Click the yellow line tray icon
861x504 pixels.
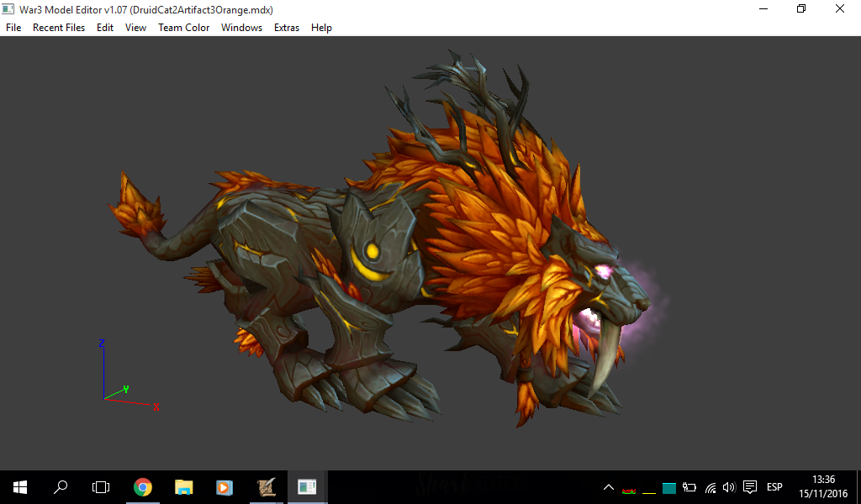click(649, 491)
